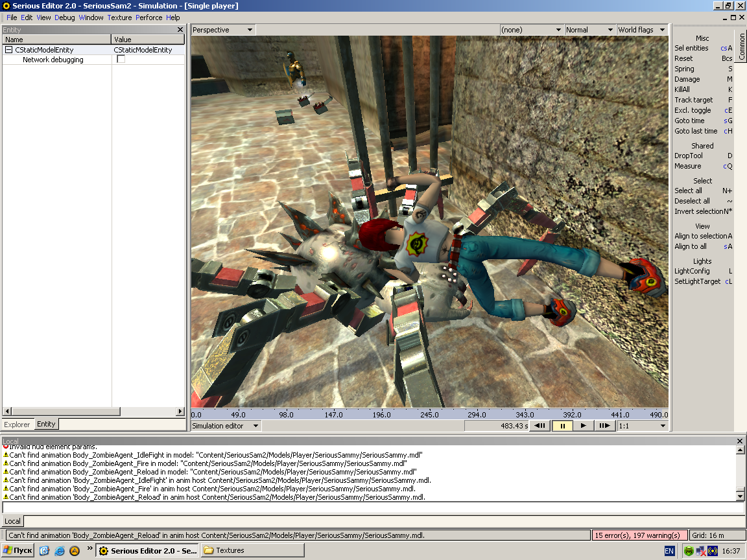Click the Excl. toggle command
The image size is (747, 560).
coord(703,110)
